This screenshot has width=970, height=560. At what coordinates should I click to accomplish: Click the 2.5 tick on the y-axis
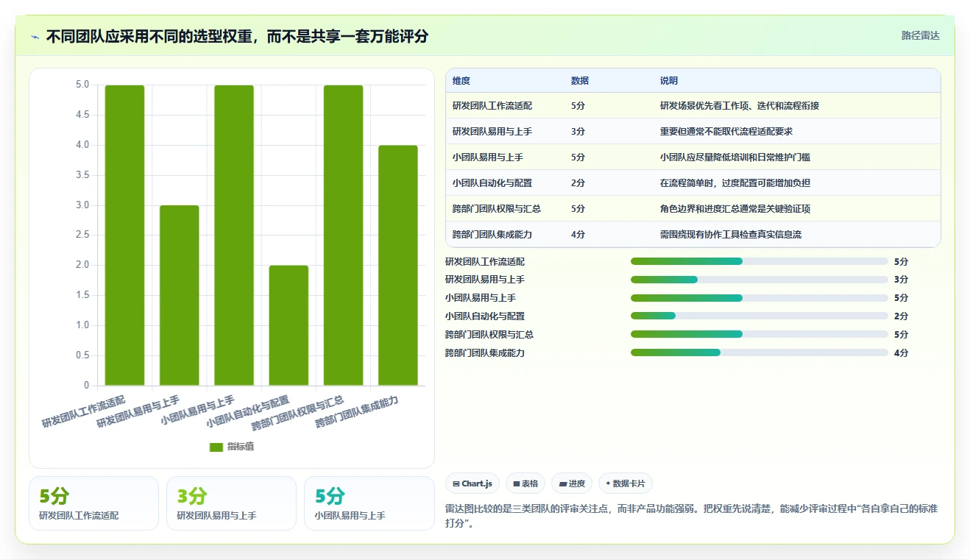click(x=82, y=235)
